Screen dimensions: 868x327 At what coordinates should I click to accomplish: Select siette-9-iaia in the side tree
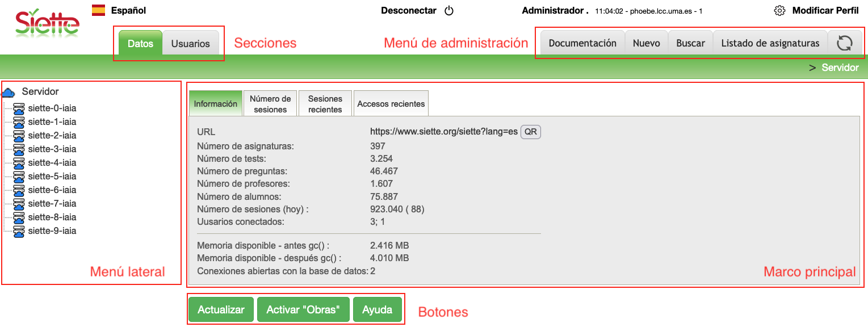[x=52, y=231]
